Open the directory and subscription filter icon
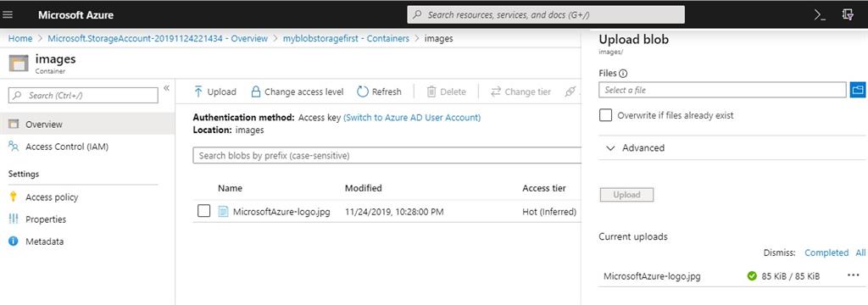 (848, 15)
